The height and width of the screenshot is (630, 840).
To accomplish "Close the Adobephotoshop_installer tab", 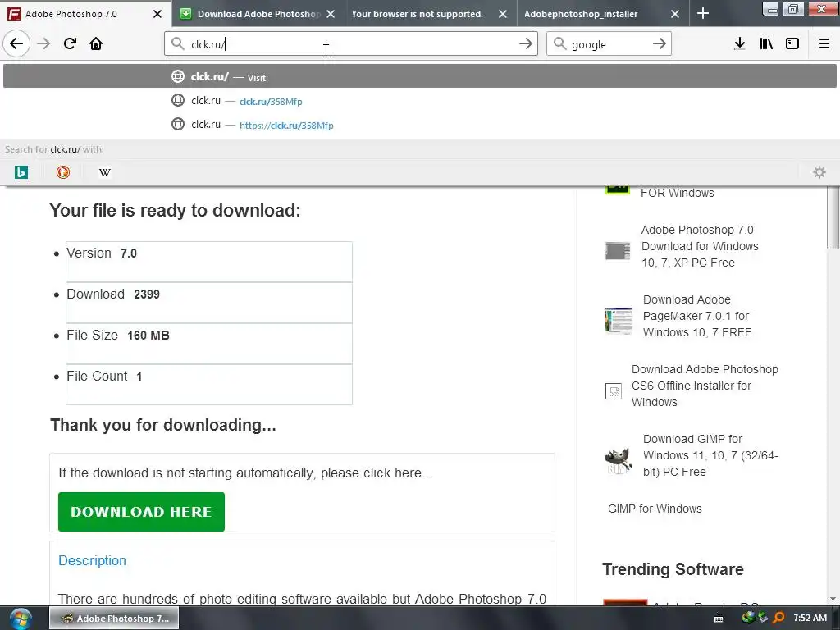I will 675,14.
